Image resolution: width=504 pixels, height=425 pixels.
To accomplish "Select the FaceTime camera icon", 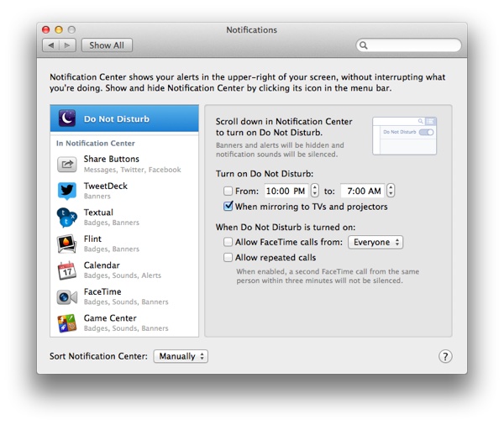I will (x=67, y=297).
